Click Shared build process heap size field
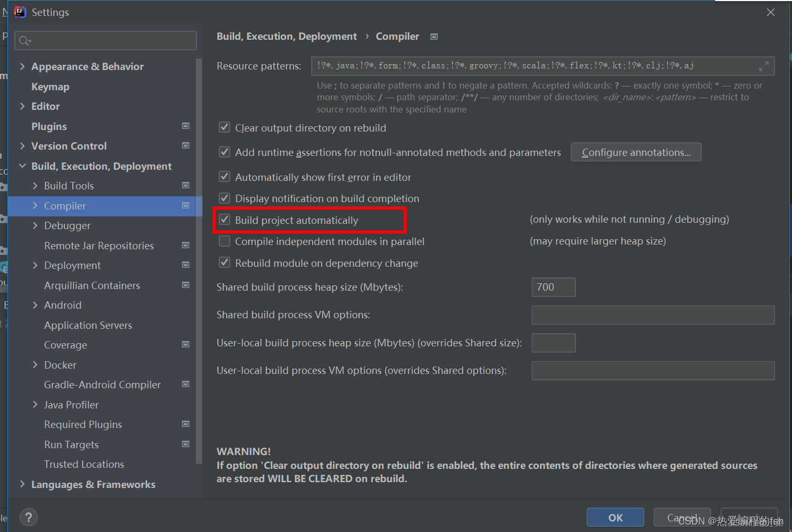Screen dimensions: 792x532 coord(554,287)
